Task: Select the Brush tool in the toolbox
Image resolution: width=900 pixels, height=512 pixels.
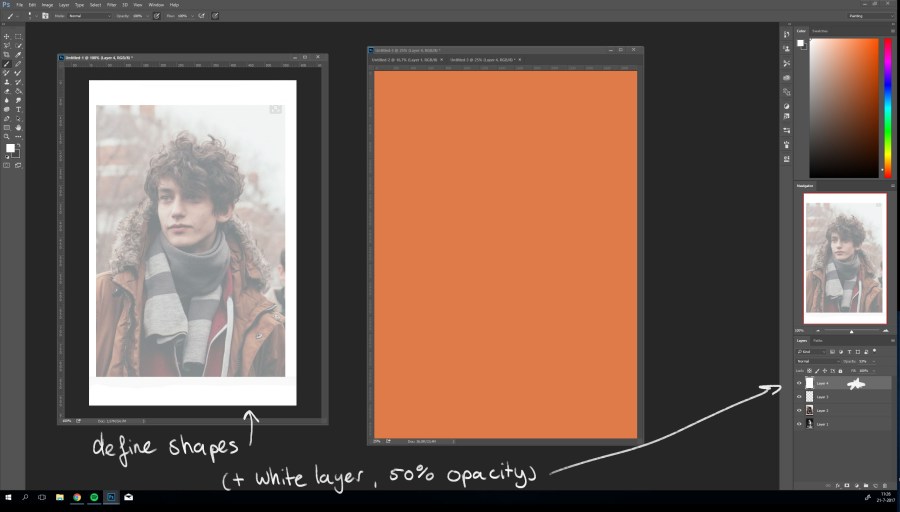Action: tap(7, 64)
